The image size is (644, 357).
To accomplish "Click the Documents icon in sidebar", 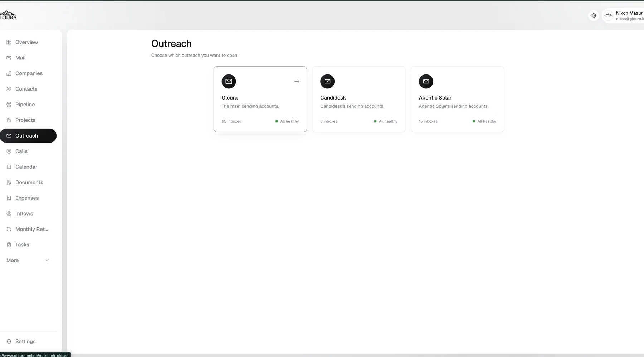I will click(x=9, y=182).
